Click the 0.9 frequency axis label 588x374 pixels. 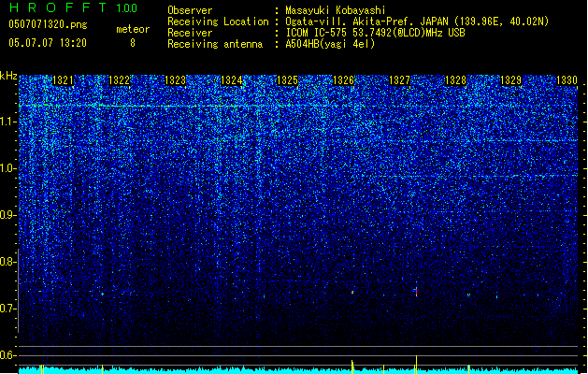8,215
